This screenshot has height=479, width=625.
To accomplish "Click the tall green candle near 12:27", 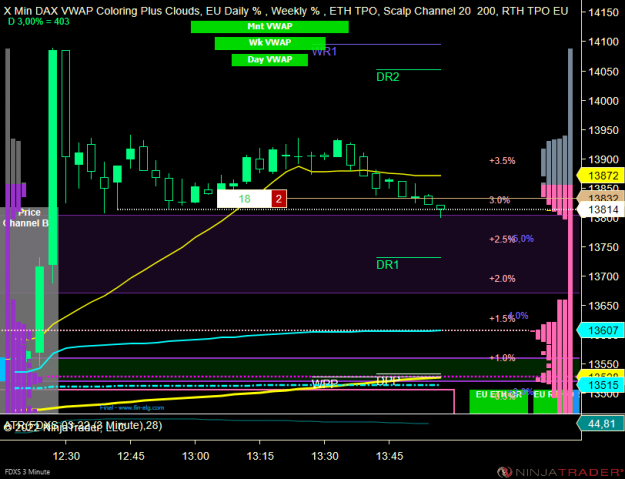I will (53, 157).
